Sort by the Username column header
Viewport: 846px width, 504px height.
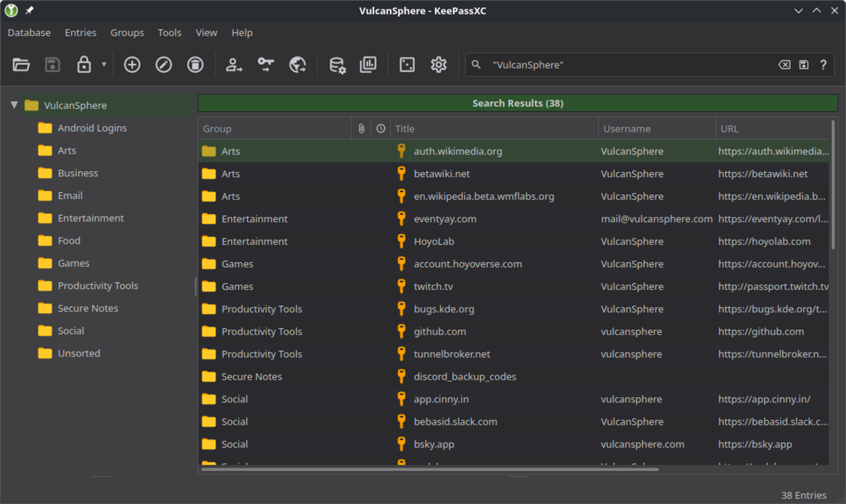tap(656, 129)
